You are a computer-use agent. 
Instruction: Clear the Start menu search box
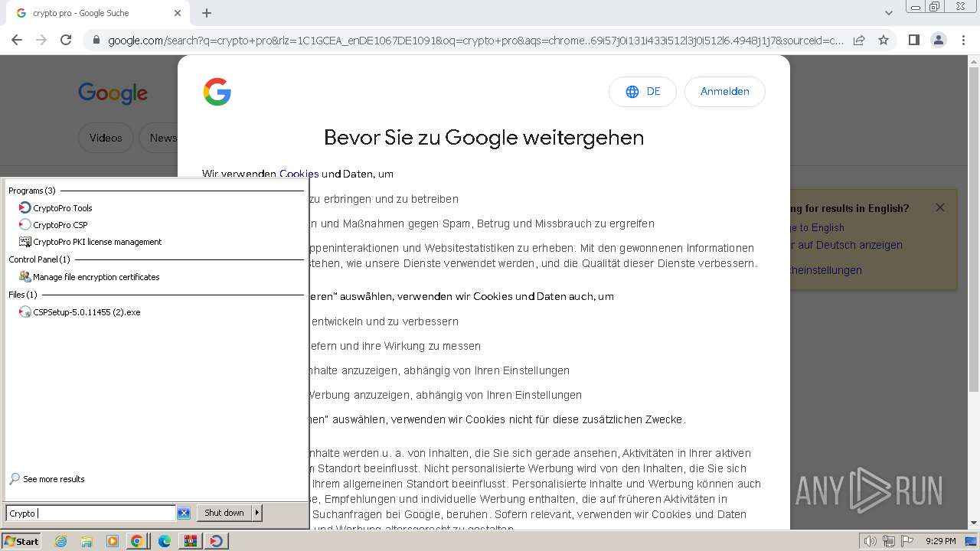(184, 514)
